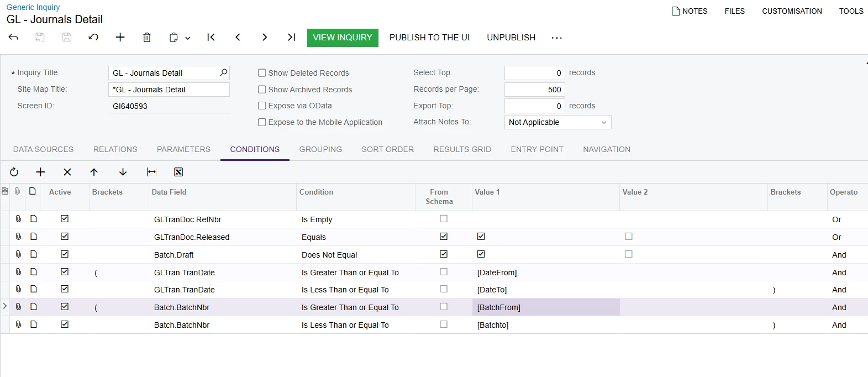Refresh the conditions grid
Screen dimensions: 868x377
click(14, 172)
